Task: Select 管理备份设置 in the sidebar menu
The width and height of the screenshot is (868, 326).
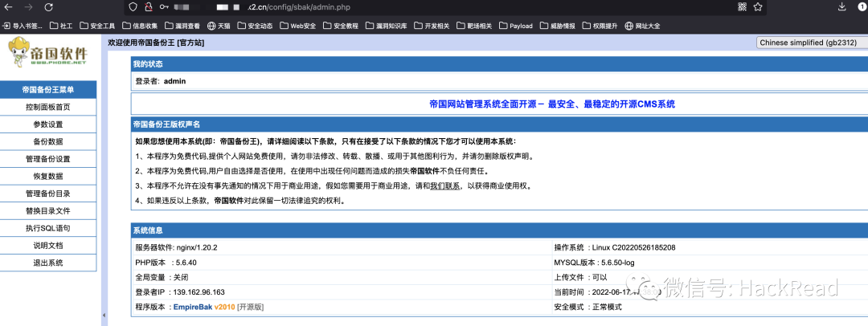Action: pyautogui.click(x=48, y=159)
